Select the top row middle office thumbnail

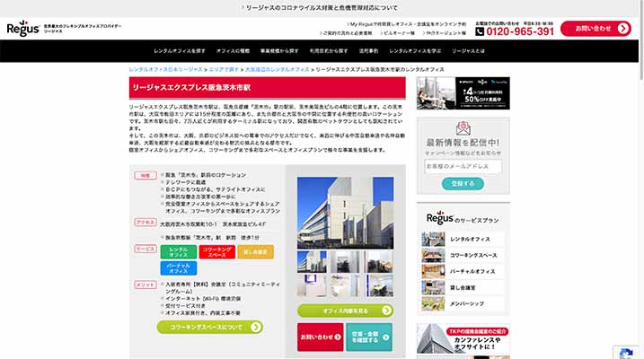tap(346, 262)
